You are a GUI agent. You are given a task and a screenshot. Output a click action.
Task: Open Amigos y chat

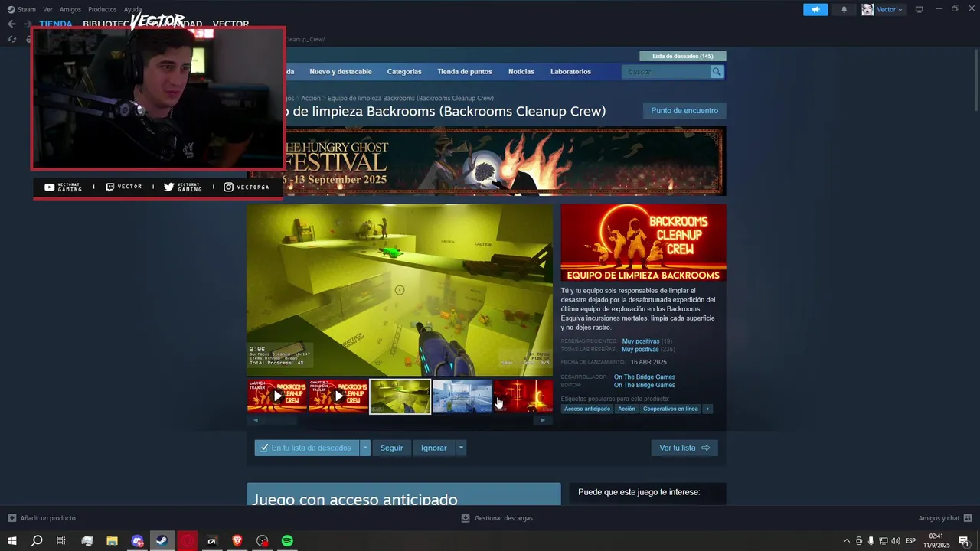[945, 518]
